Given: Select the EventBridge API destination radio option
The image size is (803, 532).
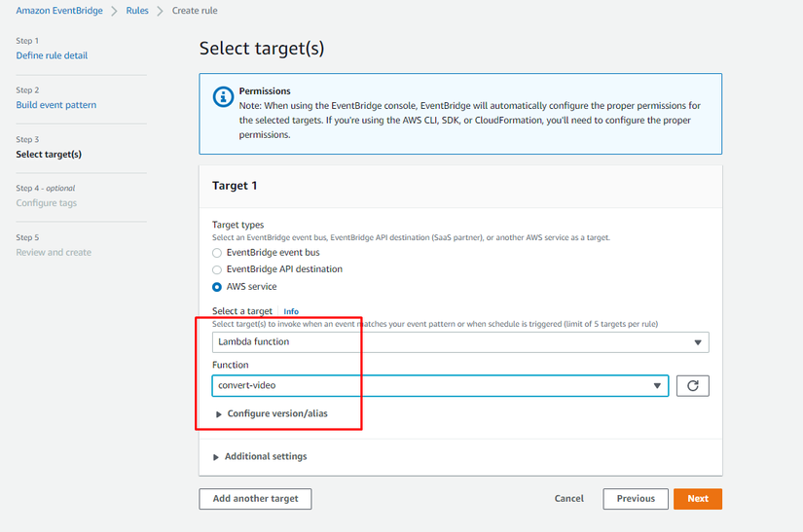Looking at the screenshot, I should [x=217, y=269].
